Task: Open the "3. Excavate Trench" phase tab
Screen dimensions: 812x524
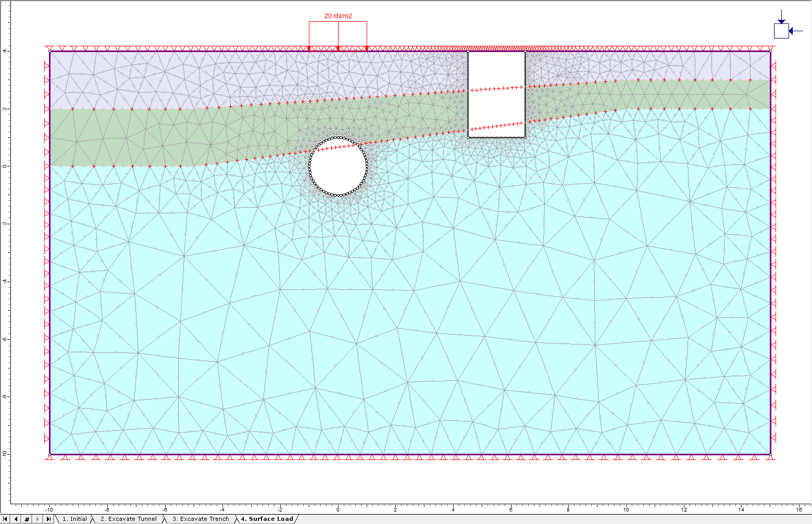Action: click(201, 518)
